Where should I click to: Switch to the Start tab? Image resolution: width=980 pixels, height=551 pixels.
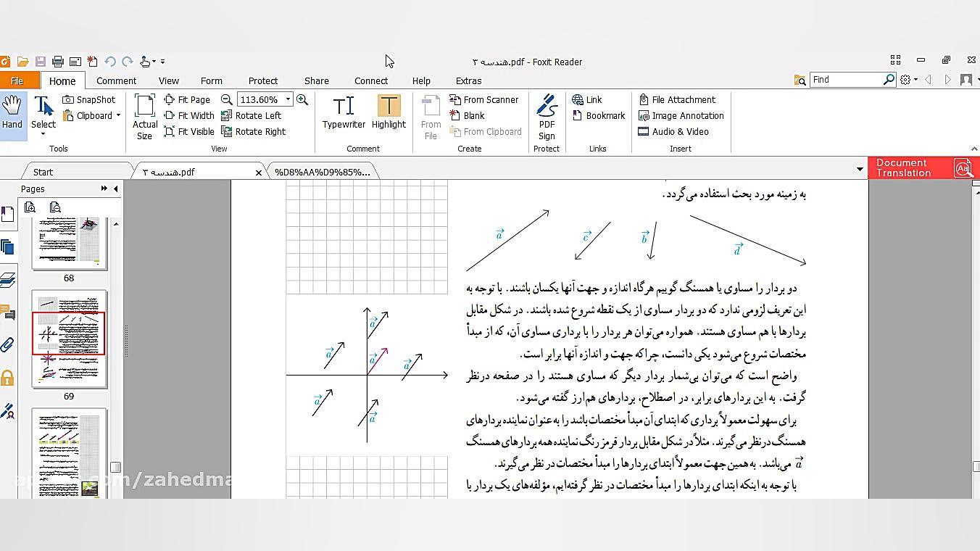pyautogui.click(x=42, y=171)
